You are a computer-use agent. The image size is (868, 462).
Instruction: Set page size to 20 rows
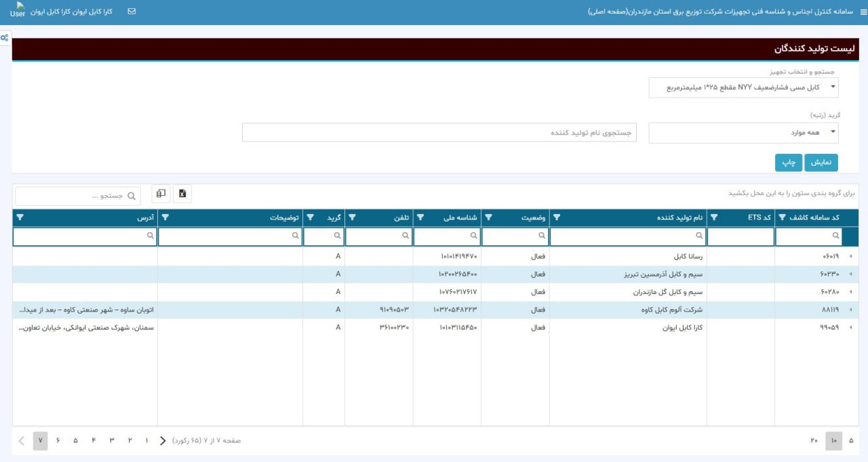814,440
